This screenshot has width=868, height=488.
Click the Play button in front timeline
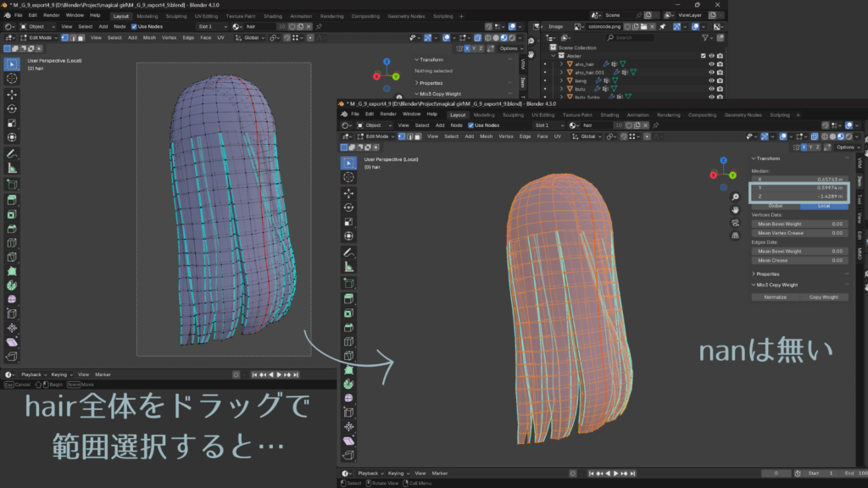click(x=615, y=473)
